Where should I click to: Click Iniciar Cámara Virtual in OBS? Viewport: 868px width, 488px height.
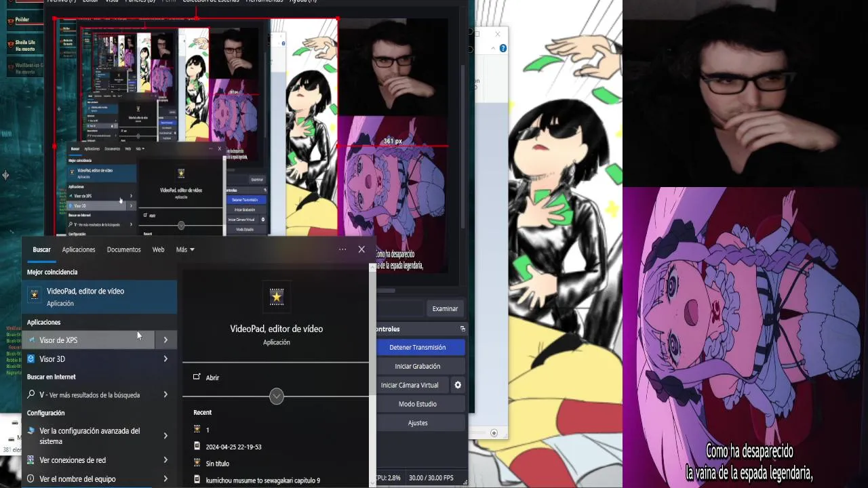(410, 385)
